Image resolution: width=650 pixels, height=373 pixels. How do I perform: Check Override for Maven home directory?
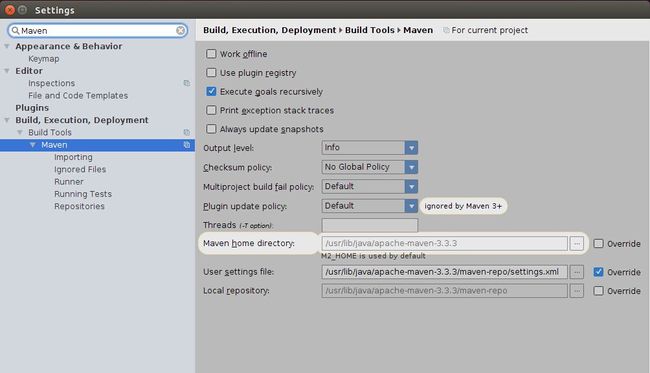click(x=598, y=243)
